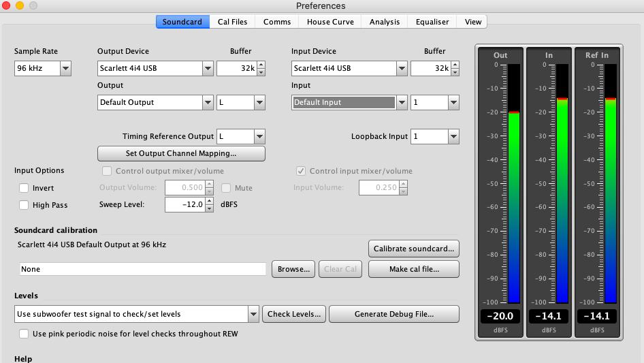Click the input buffer 32k field
This screenshot has width=644, height=363.
(x=431, y=68)
